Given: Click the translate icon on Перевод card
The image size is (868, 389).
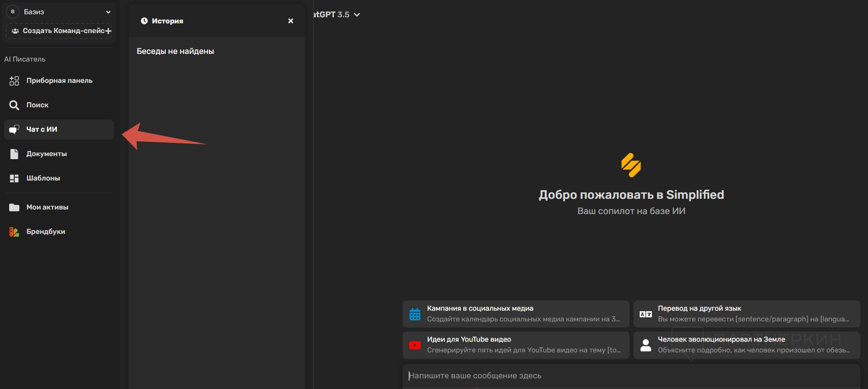Looking at the screenshot, I should 646,314.
